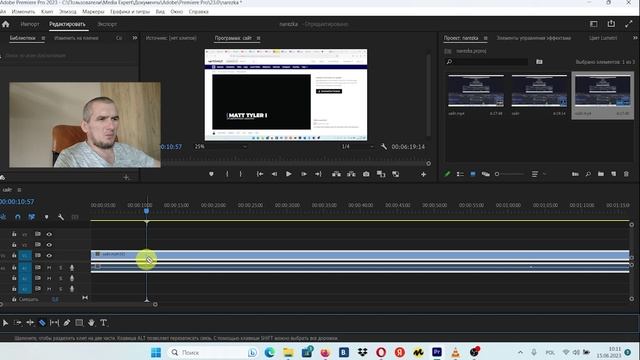The height and width of the screenshot is (360, 640).
Task: Click the timeline wrench settings icon
Action: tap(60, 217)
